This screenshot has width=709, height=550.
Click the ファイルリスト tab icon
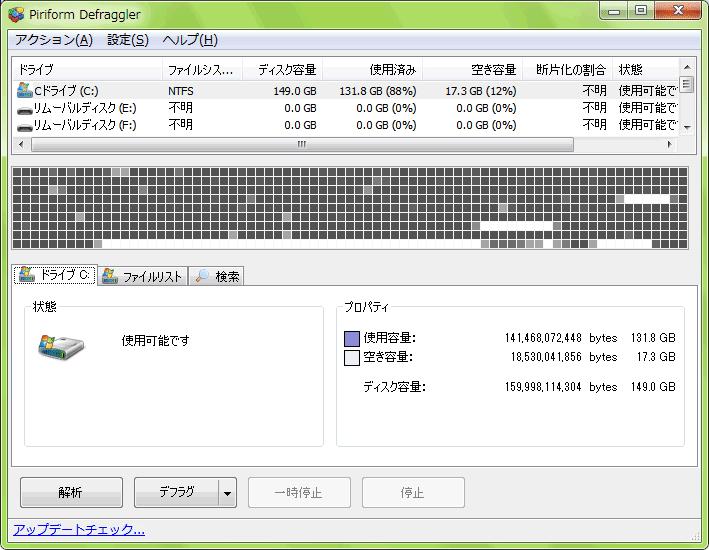pos(109,275)
